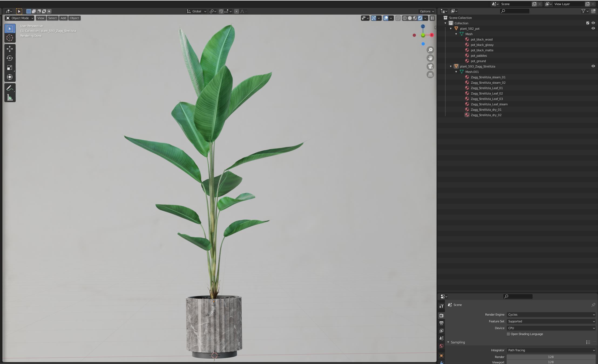This screenshot has height=364, width=598.
Task: Select the Rotate tool
Action: point(10,58)
